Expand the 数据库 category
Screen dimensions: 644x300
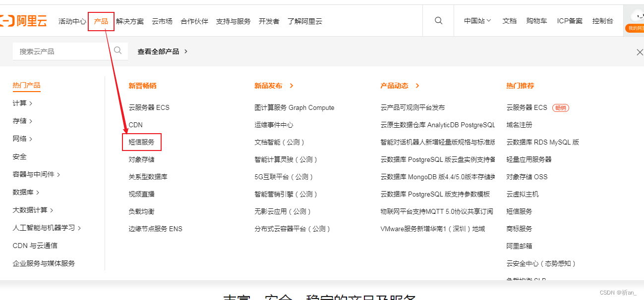(26, 192)
